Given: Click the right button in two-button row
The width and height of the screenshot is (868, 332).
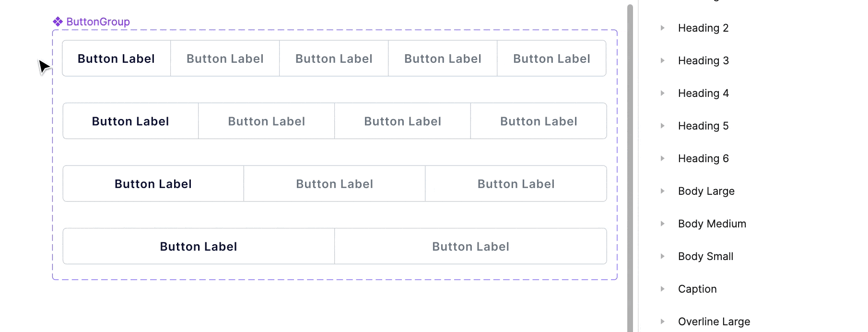Looking at the screenshot, I should pos(470,247).
